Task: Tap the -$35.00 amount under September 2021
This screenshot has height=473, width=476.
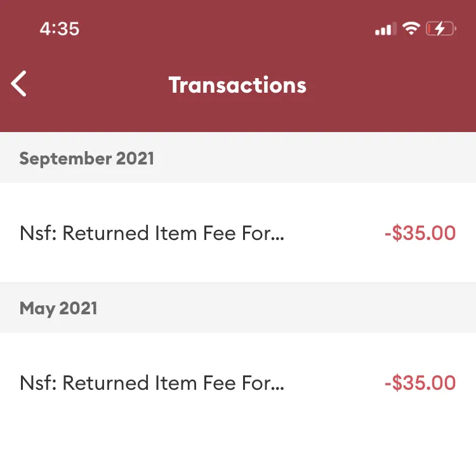Action: 420,233
